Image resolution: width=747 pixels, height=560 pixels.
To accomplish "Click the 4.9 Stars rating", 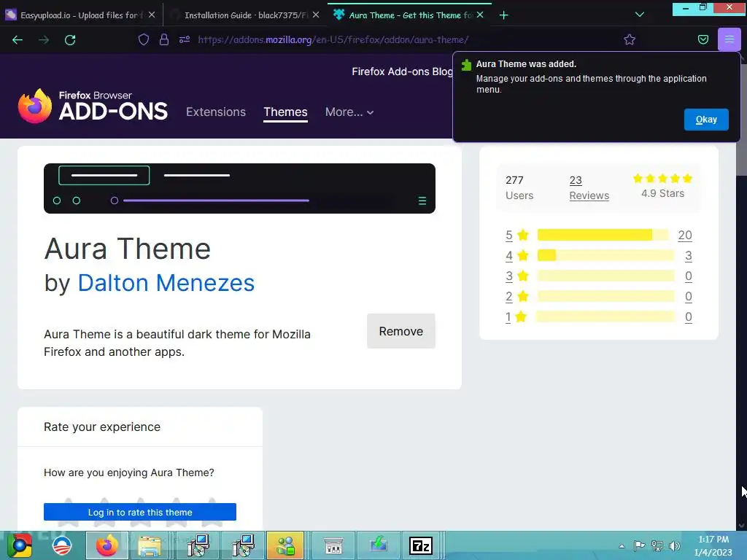I will click(662, 186).
